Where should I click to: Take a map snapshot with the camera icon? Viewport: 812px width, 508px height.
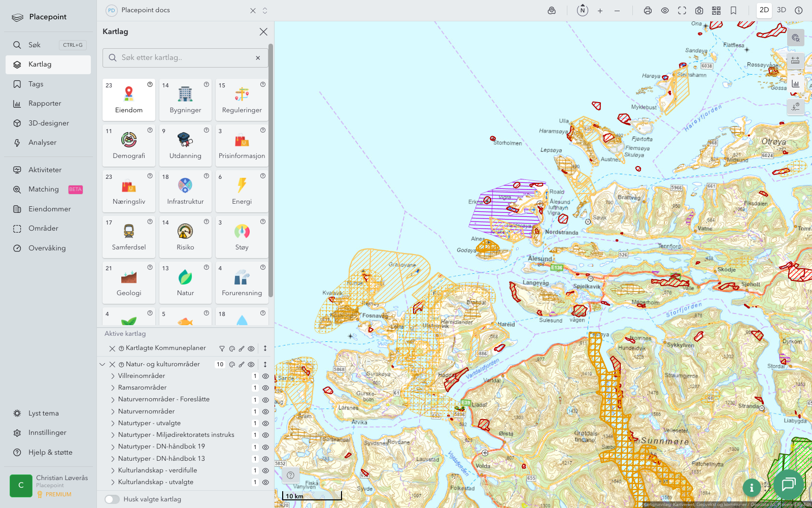tap(699, 11)
